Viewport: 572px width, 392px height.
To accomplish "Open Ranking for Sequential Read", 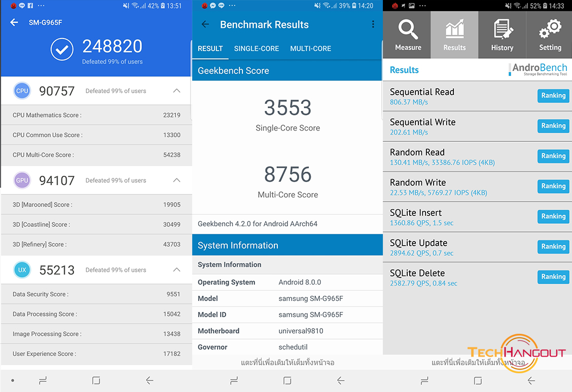I will pyautogui.click(x=553, y=96).
